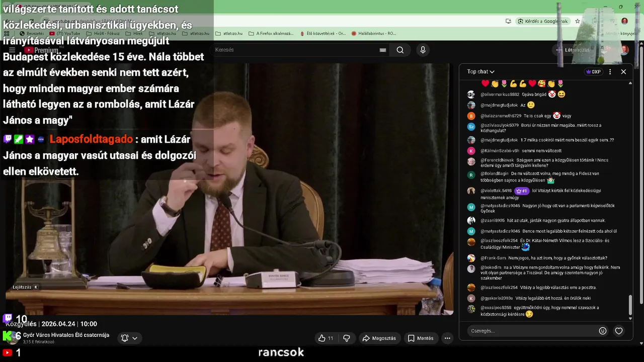Image resolution: width=644 pixels, height=362 pixels.
Task: Click scroll-down arrow of chat list
Action: coord(630,318)
